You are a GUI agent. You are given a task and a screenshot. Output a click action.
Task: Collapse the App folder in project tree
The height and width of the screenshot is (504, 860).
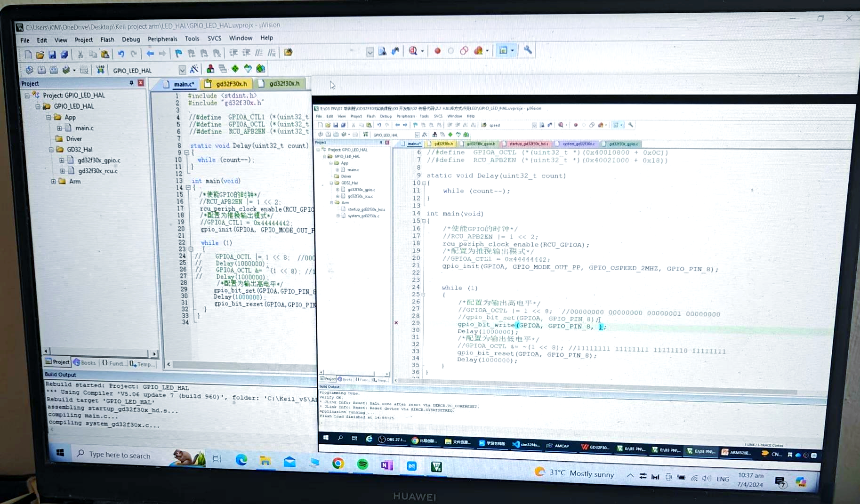48,117
